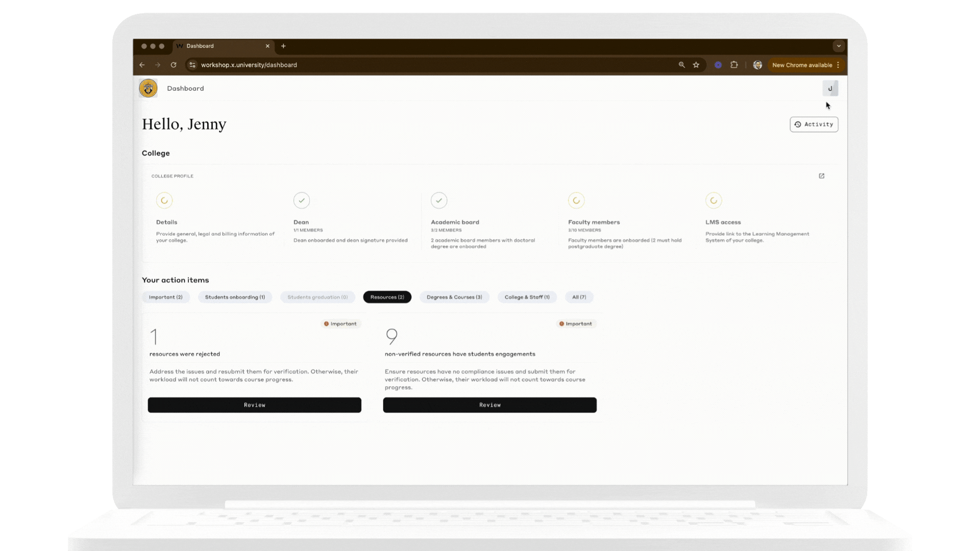Reload the dashboard page
Image resolution: width=980 pixels, height=551 pixels.
(x=174, y=65)
